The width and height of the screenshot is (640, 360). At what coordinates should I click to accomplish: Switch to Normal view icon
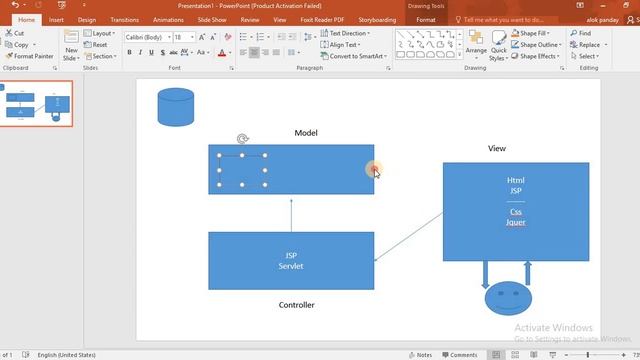pos(496,355)
